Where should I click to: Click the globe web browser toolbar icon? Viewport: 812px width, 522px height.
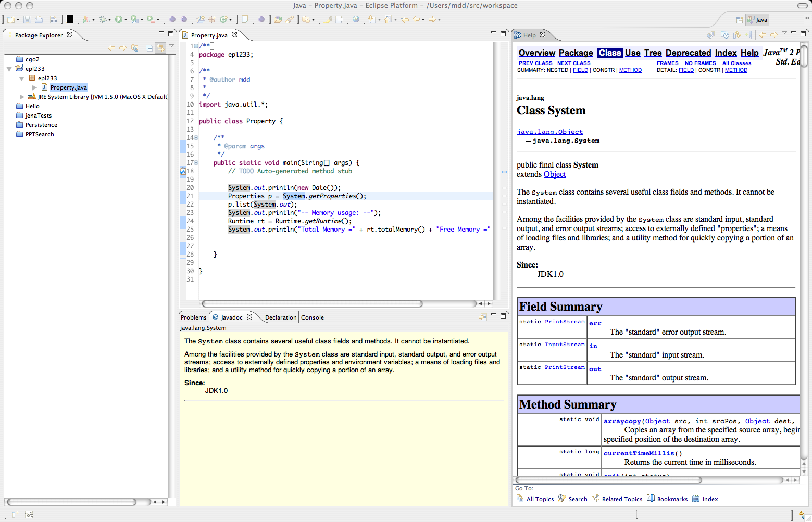tap(356, 19)
